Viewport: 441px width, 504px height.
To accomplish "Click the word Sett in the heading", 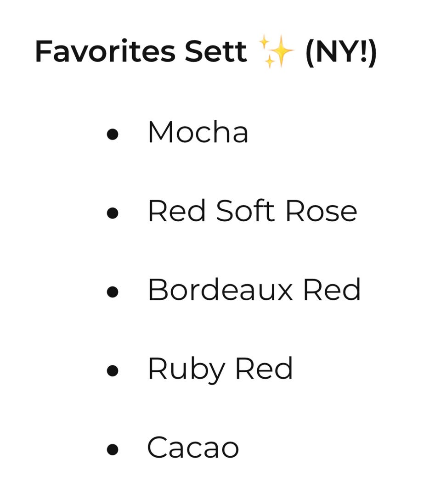I will coord(215,52).
